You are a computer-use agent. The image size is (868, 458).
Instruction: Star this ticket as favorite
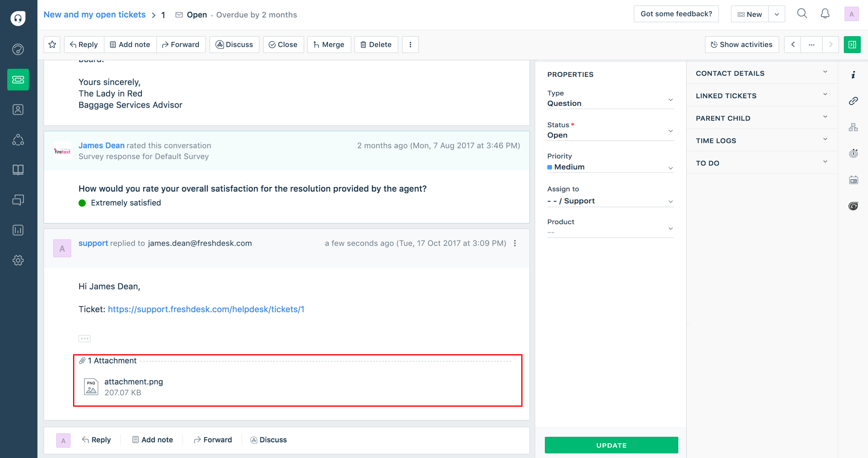point(52,44)
